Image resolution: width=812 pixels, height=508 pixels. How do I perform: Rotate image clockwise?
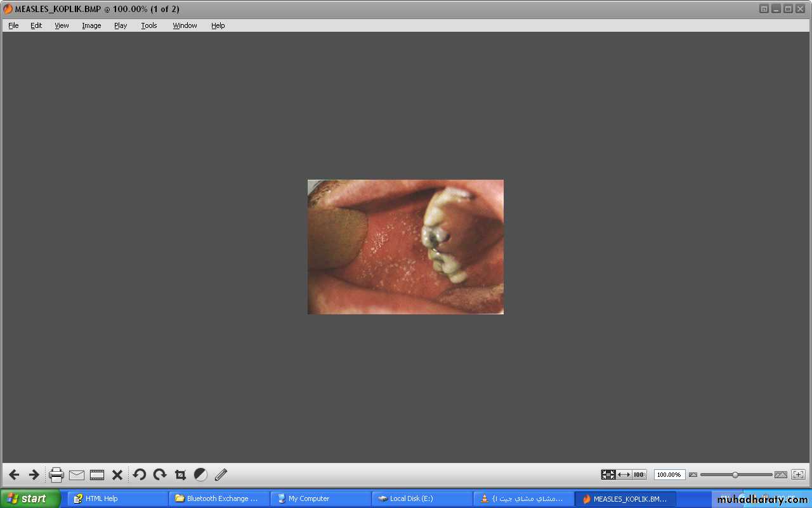tap(160, 474)
